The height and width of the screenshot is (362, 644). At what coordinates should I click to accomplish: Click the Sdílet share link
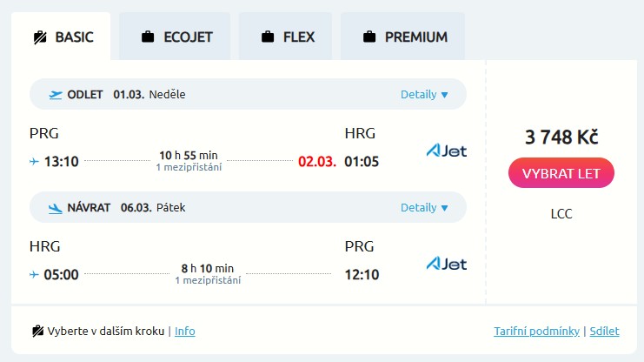point(605,331)
